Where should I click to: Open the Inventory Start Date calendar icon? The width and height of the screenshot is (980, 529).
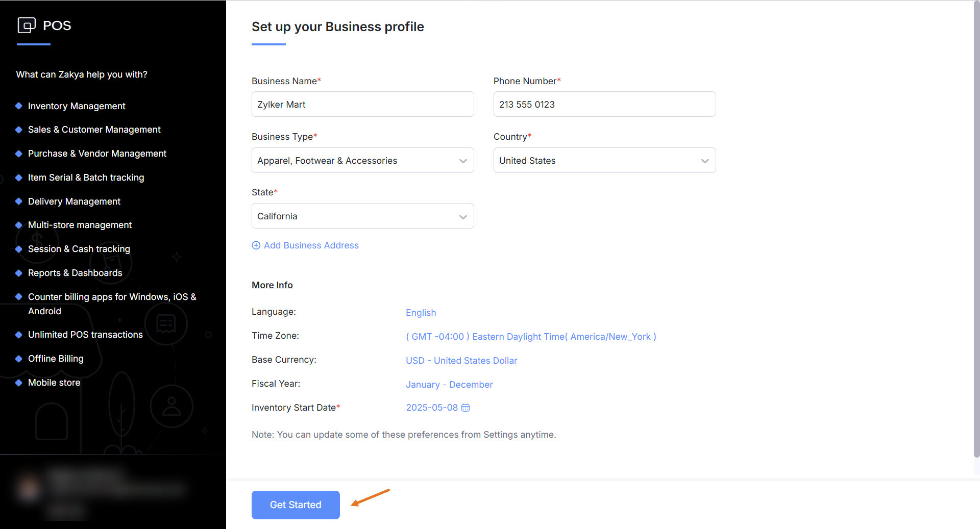(x=465, y=408)
